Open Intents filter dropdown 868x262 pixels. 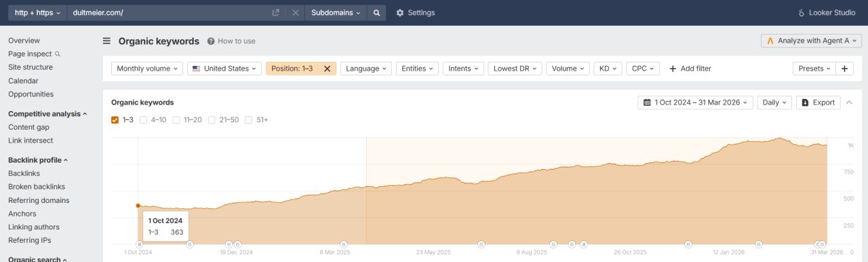[463, 69]
